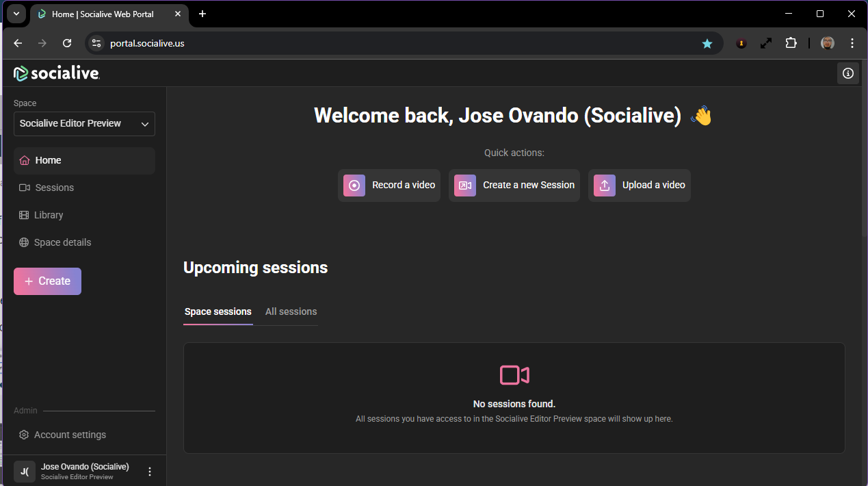Viewport: 868px width, 486px height.
Task: Click the 'Quick actions:' label
Action: [514, 153]
